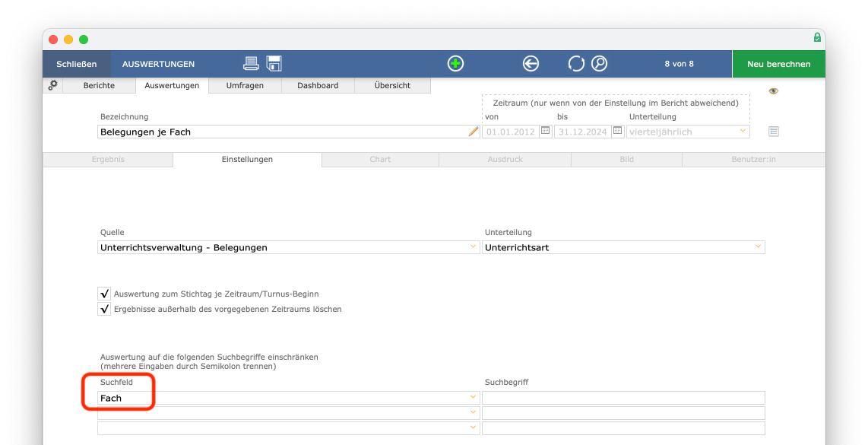The image size is (868, 445).
Task: Uncheck Auswertung zum Stichtag checkbox
Action: click(x=104, y=294)
